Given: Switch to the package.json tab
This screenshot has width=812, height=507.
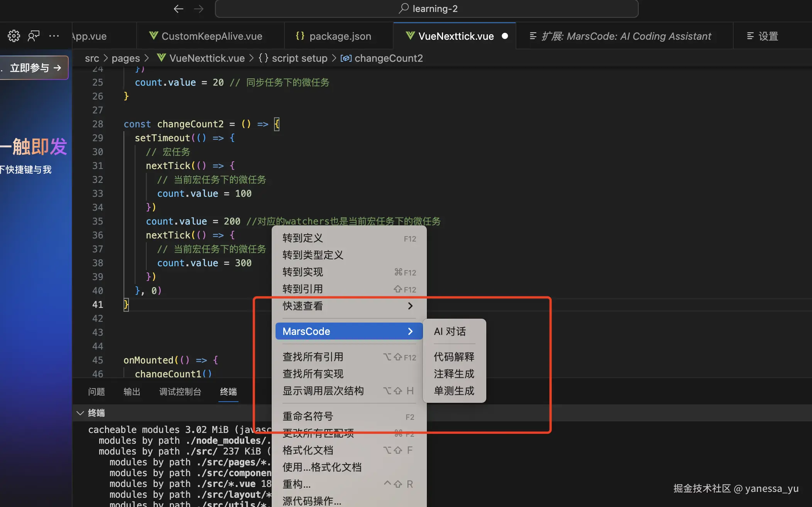Looking at the screenshot, I should tap(340, 36).
